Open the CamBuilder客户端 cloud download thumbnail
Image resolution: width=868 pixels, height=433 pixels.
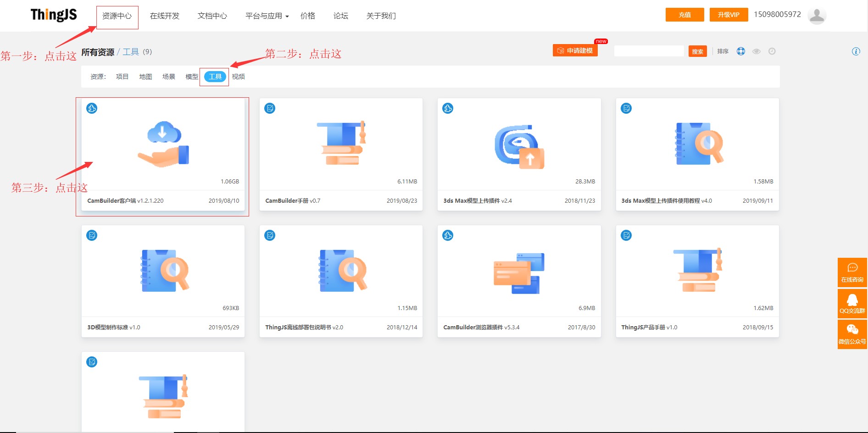click(163, 144)
